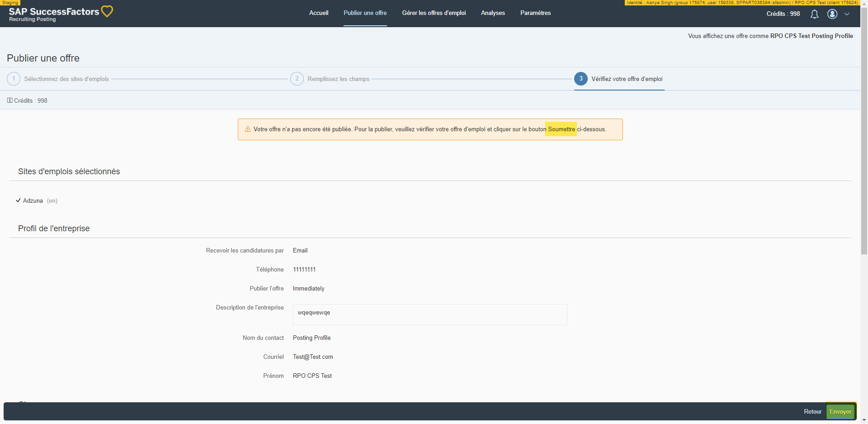Click the Envoyer button
This screenshot has width=868, height=424.
coord(840,412)
